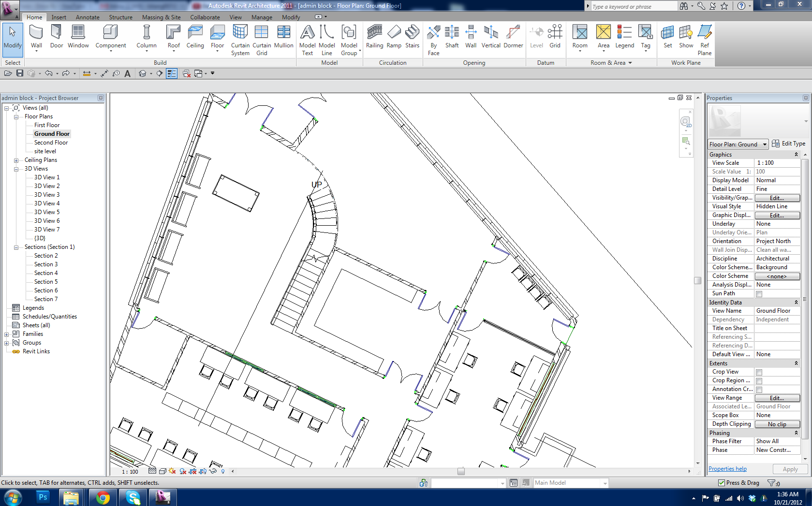Screen dimensions: 812x506
Task: Activate the Mullion tool
Action: click(x=283, y=37)
